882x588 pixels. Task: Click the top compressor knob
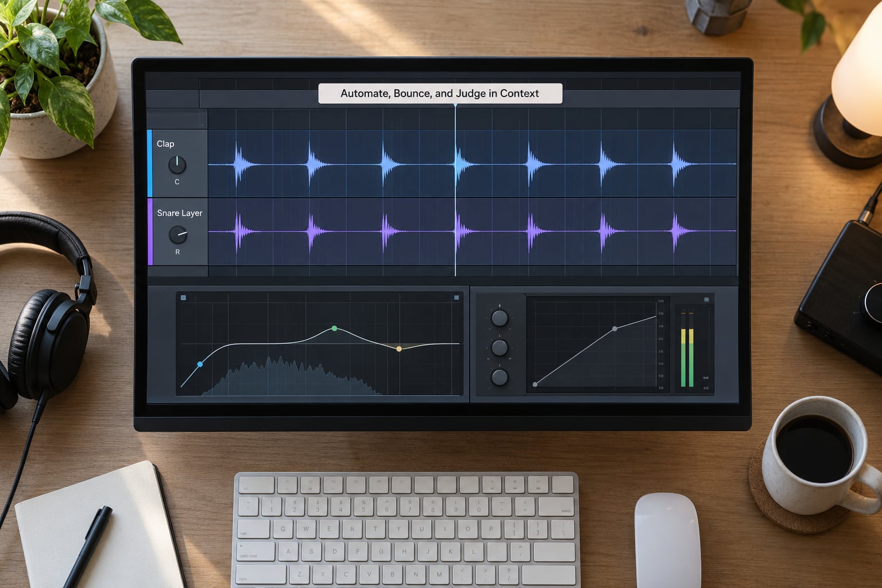tap(500, 318)
